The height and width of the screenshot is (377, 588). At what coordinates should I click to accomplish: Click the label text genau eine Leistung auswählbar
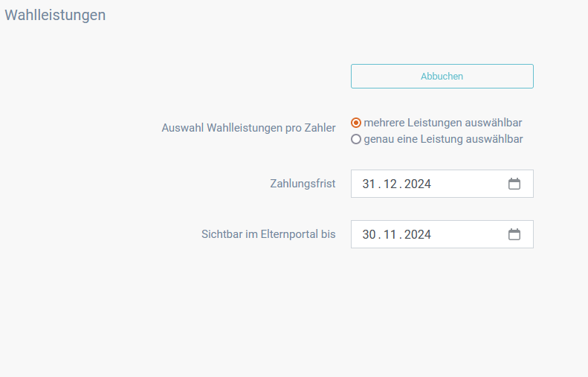pyautogui.click(x=443, y=139)
